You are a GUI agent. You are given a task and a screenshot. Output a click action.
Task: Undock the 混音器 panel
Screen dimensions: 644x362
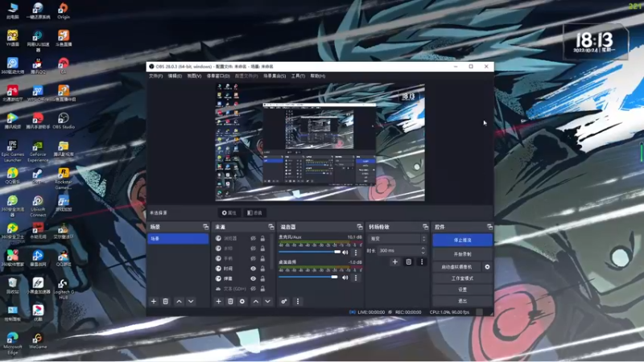360,227
